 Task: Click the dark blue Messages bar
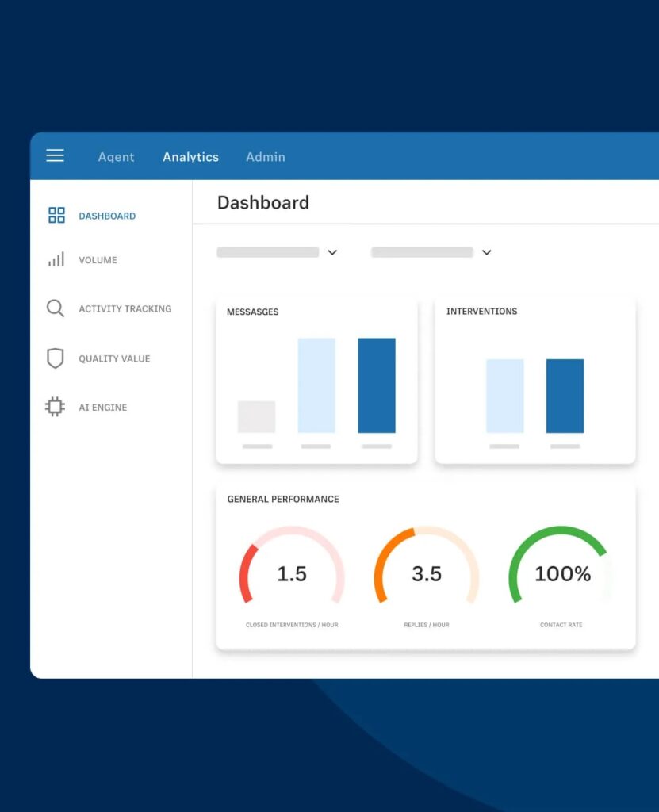[x=377, y=385]
